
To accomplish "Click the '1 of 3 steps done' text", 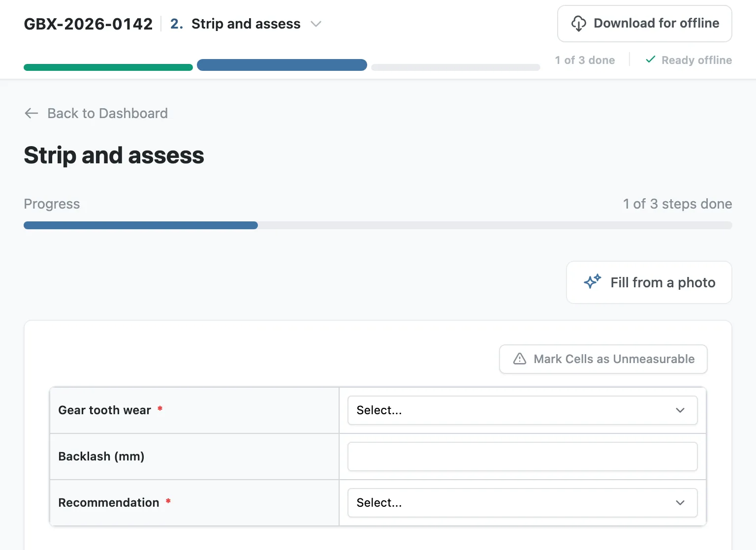I will click(x=677, y=204).
